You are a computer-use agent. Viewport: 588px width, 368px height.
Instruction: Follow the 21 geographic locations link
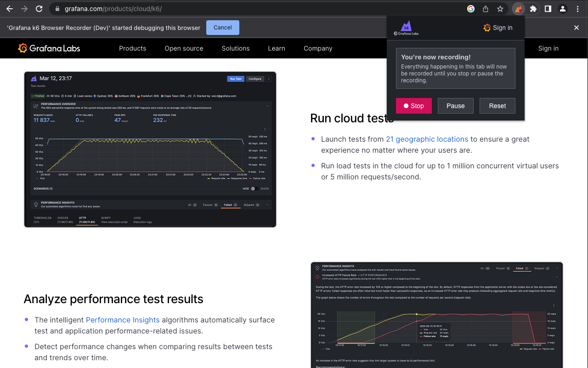click(x=427, y=139)
